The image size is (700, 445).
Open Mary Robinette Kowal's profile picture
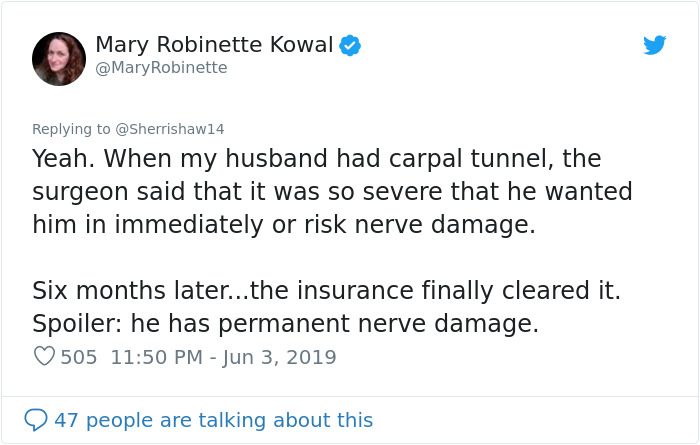point(59,58)
